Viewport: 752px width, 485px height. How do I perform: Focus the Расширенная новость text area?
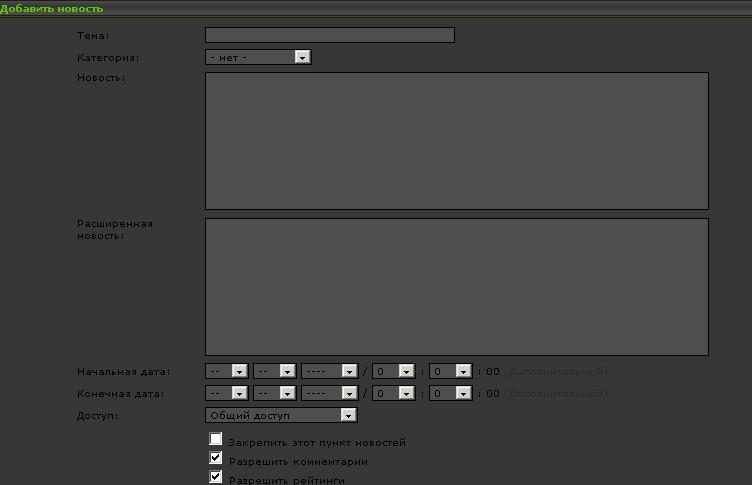click(x=456, y=286)
